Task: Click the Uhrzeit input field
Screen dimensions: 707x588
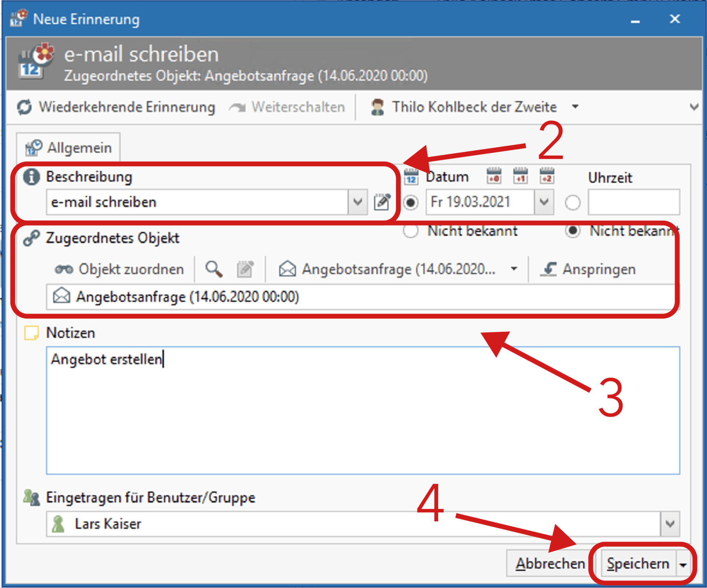Action: click(634, 202)
